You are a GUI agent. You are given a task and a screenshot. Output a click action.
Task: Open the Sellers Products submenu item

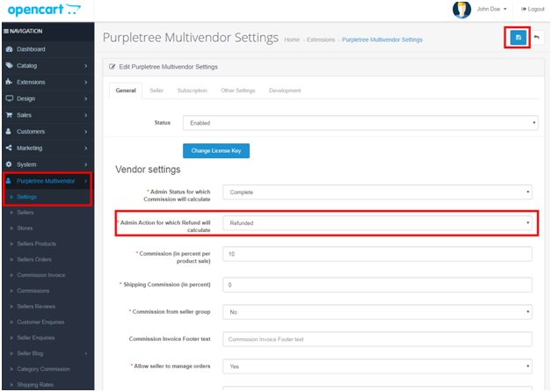(x=37, y=243)
